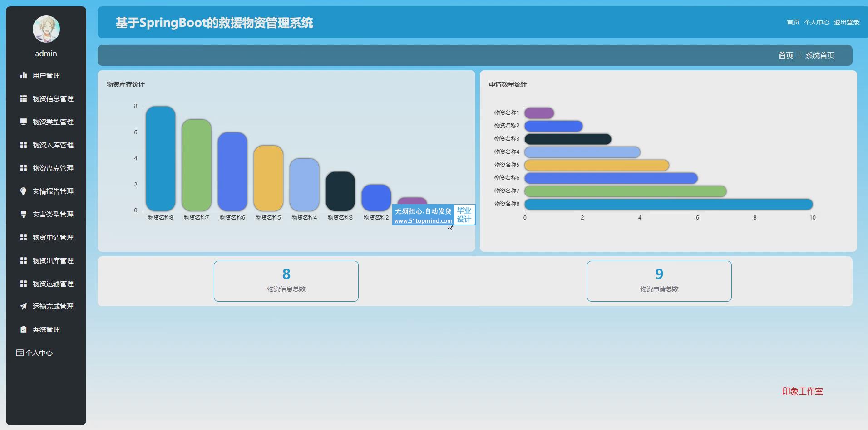
Task: Click the tall blue 物资名称8 stock bar
Action: click(160, 159)
